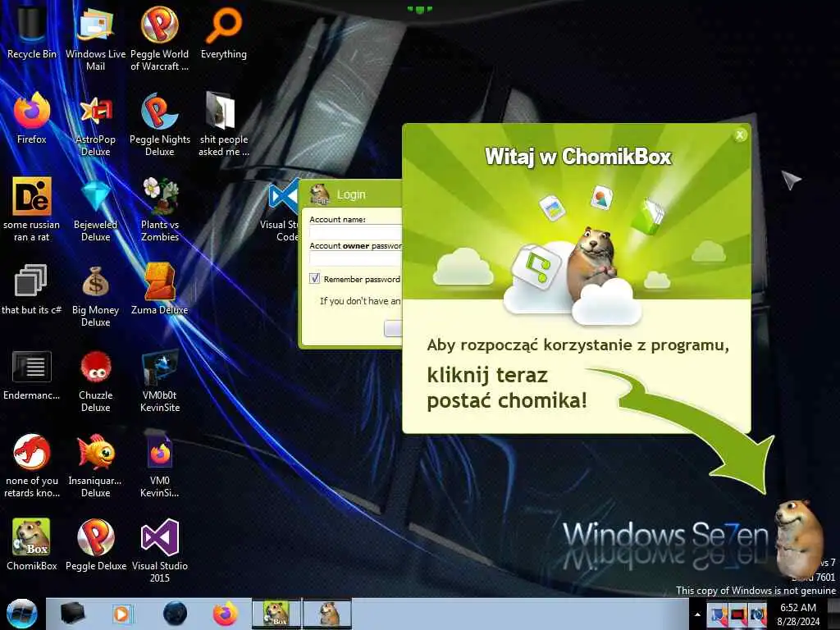The image size is (840, 630).
Task: Click the Account name input field
Action: (x=355, y=232)
